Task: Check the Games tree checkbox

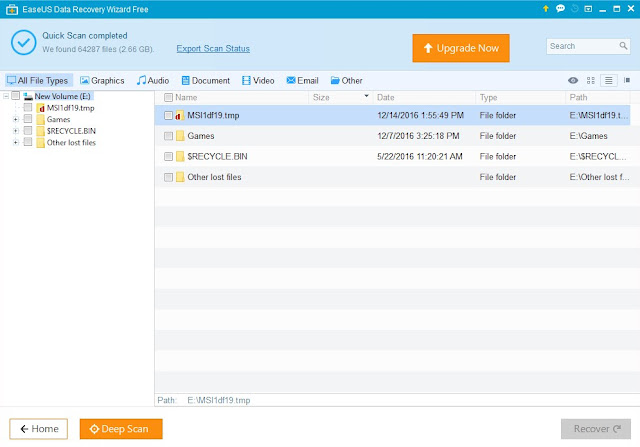Action: coord(28,119)
